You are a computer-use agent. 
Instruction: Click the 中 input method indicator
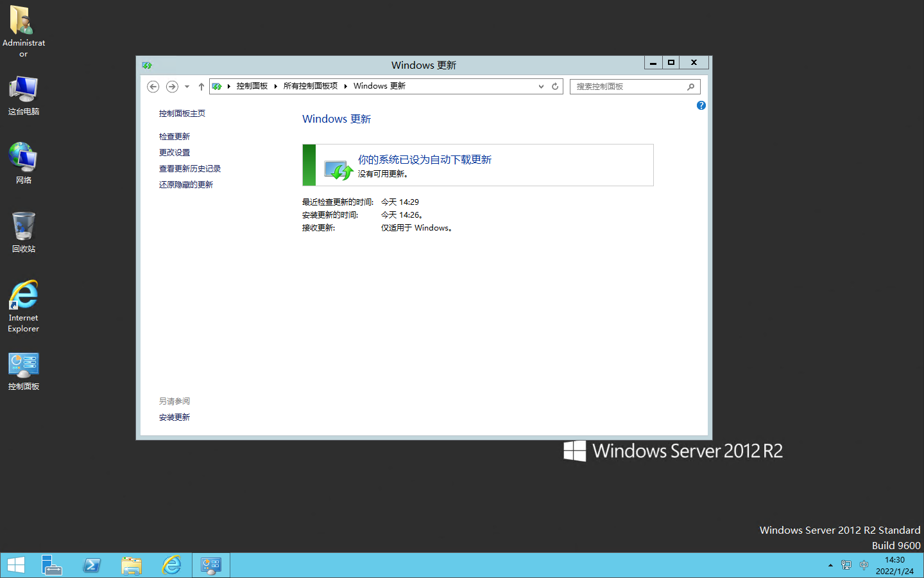coord(864,565)
